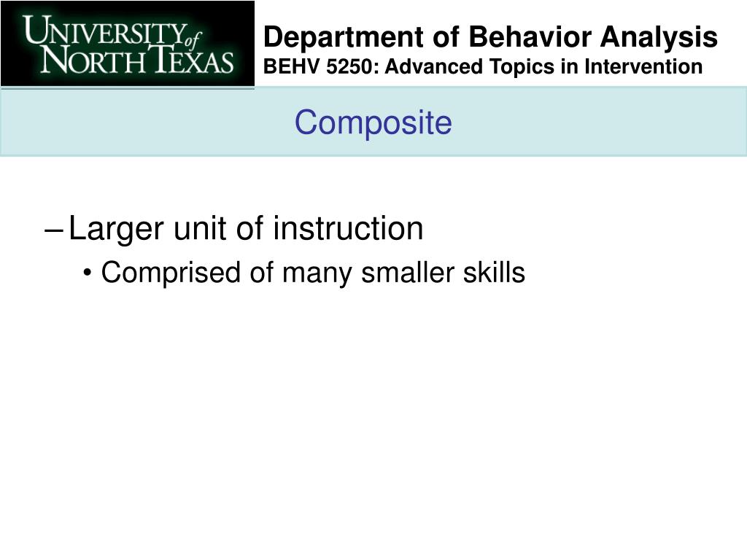Click the "Composite" slide title
This screenshot has width=747, height=560.
(373, 122)
